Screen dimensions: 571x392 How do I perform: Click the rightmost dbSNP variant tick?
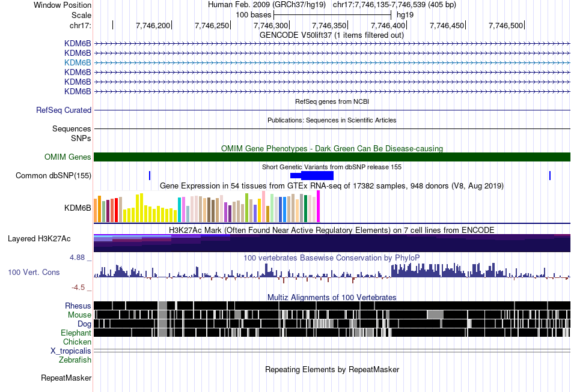click(550, 176)
